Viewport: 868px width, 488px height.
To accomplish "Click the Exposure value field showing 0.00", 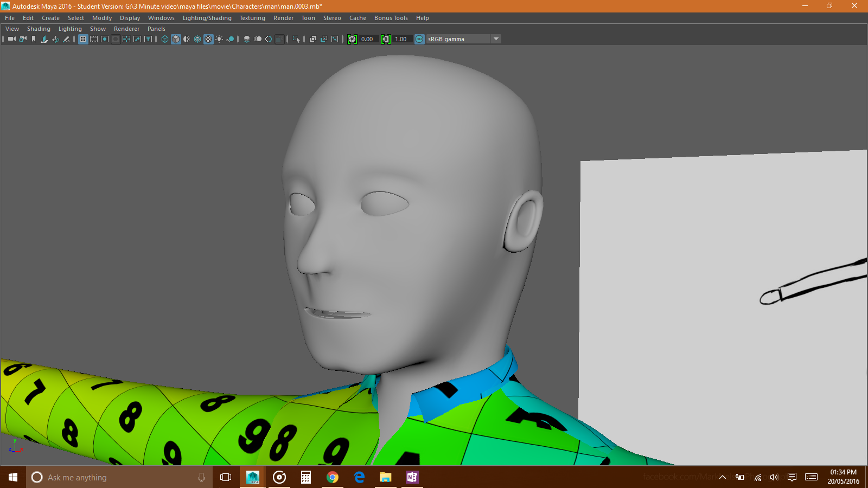I will [368, 39].
